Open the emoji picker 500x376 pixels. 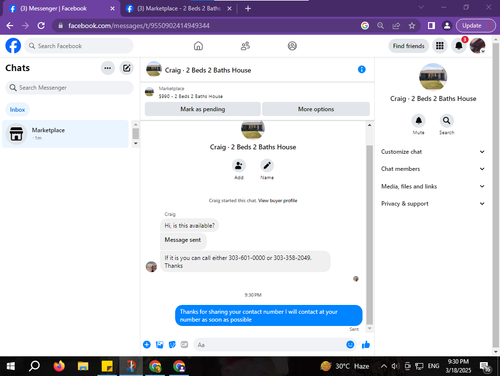[x=350, y=345]
